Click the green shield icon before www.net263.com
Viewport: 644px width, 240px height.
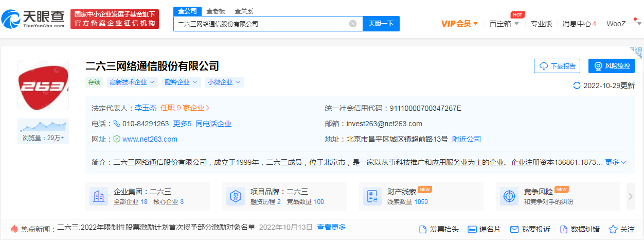tap(117, 139)
